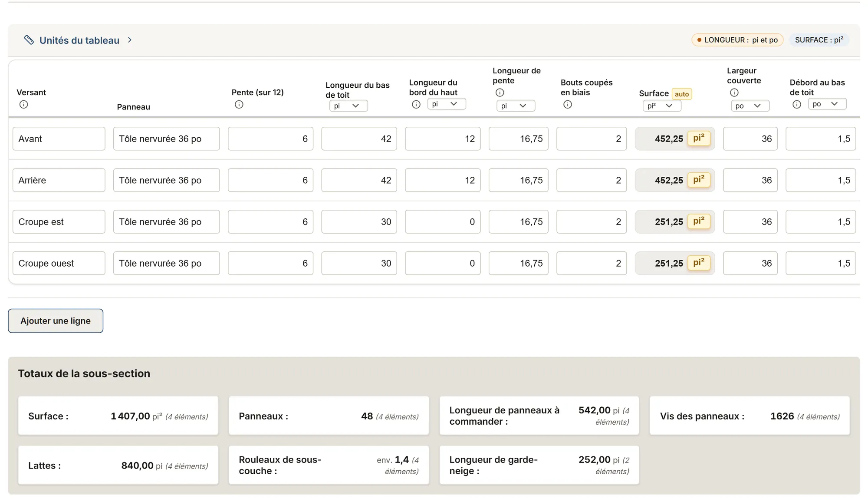Edit the Avant row pente value 6
868x502 pixels.
tap(270, 139)
